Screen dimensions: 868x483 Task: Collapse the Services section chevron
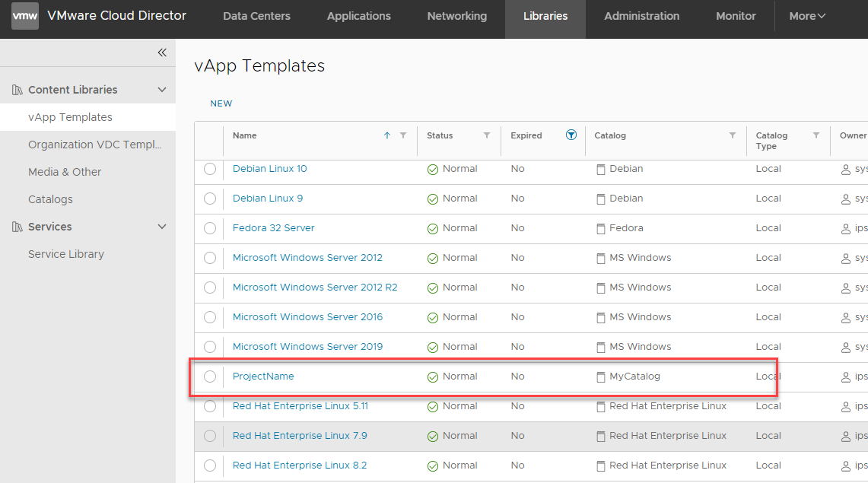[162, 227]
